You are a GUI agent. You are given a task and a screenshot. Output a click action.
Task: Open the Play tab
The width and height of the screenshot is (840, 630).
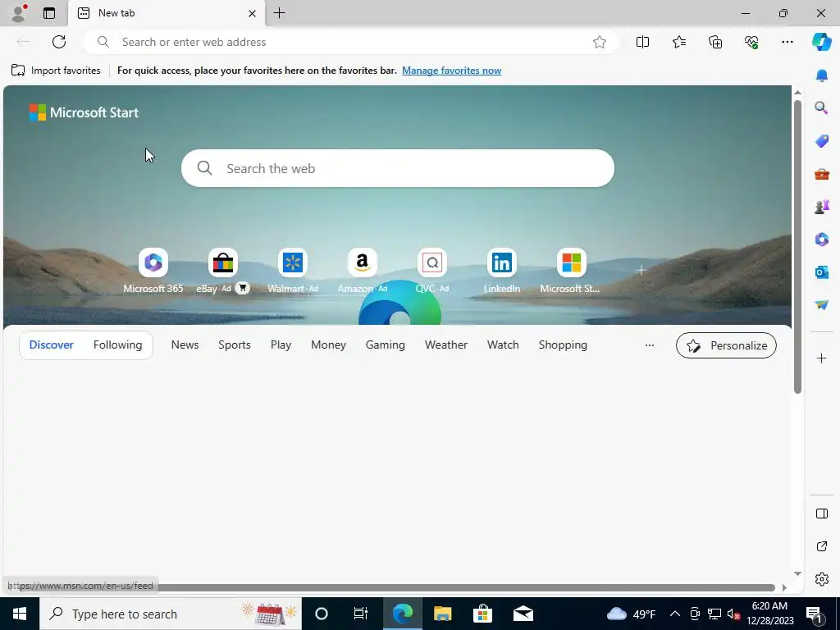tap(281, 345)
